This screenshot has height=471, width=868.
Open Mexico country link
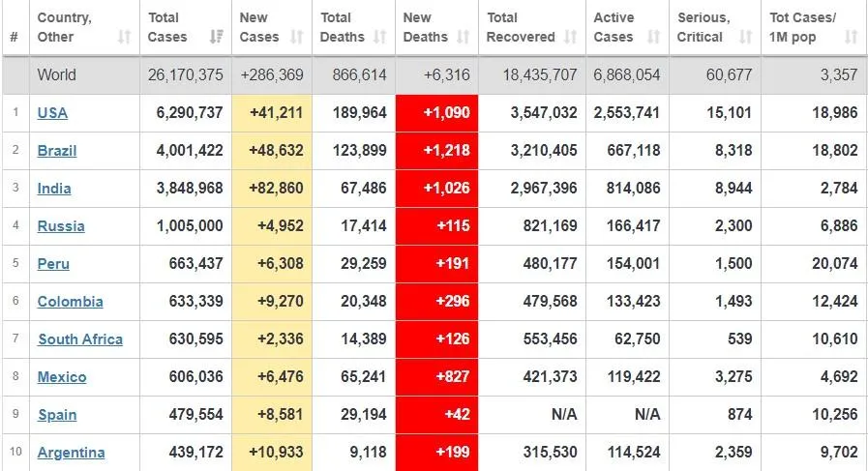click(x=62, y=377)
